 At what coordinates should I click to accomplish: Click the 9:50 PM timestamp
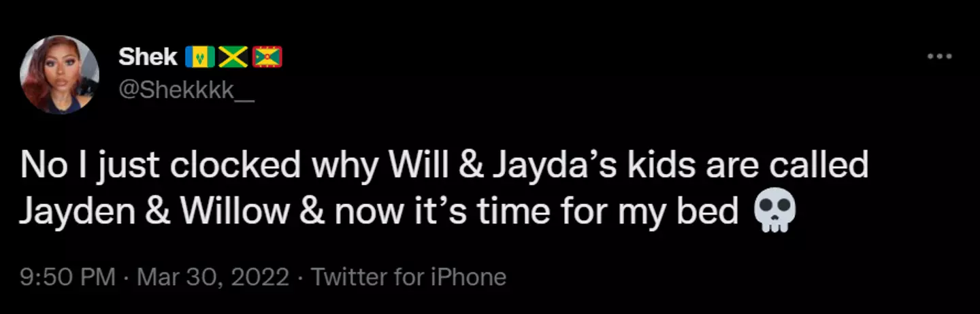[68, 277]
